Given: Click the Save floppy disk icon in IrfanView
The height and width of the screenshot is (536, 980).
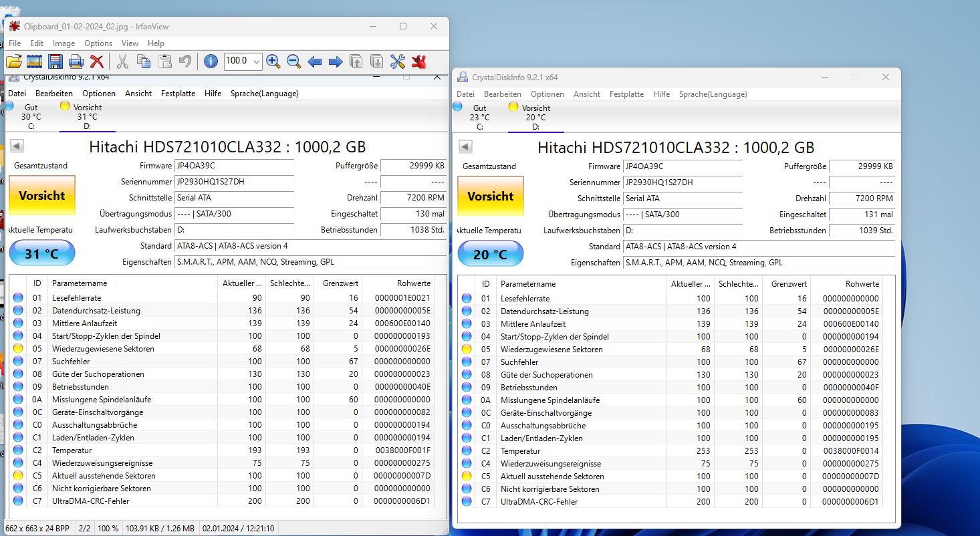Looking at the screenshot, I should [55, 61].
